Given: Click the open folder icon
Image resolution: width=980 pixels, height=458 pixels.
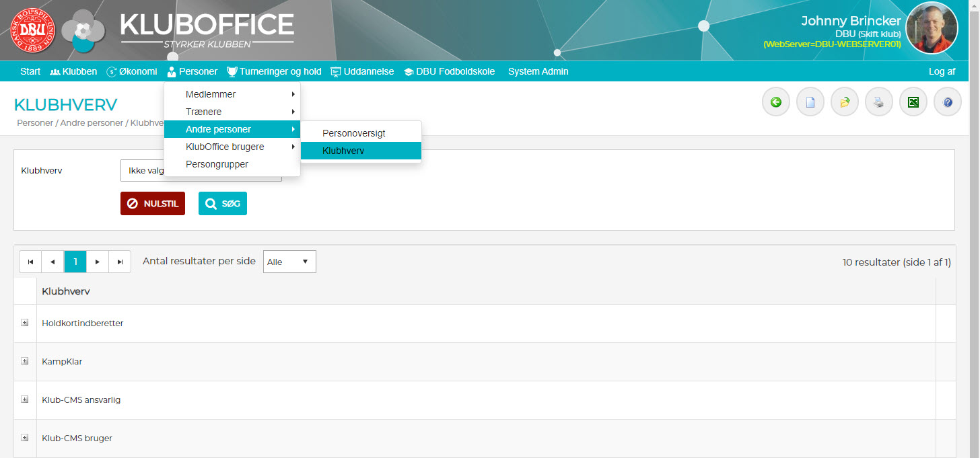Looking at the screenshot, I should [845, 102].
